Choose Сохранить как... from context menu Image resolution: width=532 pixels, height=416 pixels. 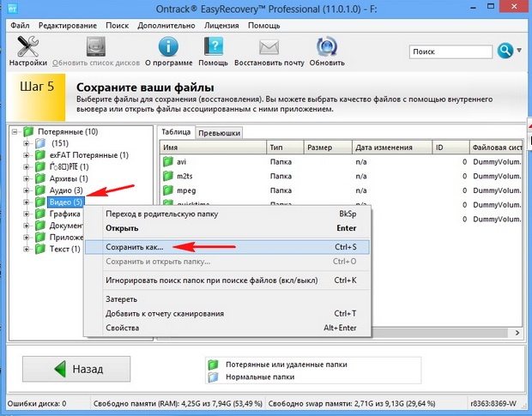pos(134,247)
